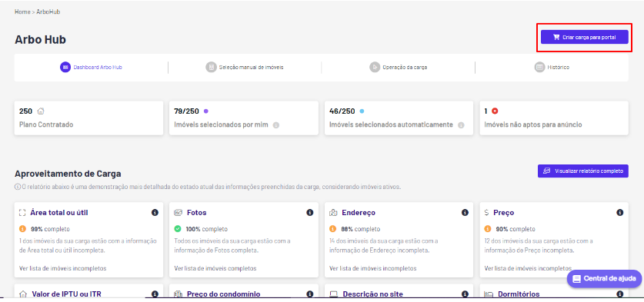Click info icon beside Imóveis selecionados automaticamente
The height and width of the screenshot is (302, 644).
tap(461, 125)
